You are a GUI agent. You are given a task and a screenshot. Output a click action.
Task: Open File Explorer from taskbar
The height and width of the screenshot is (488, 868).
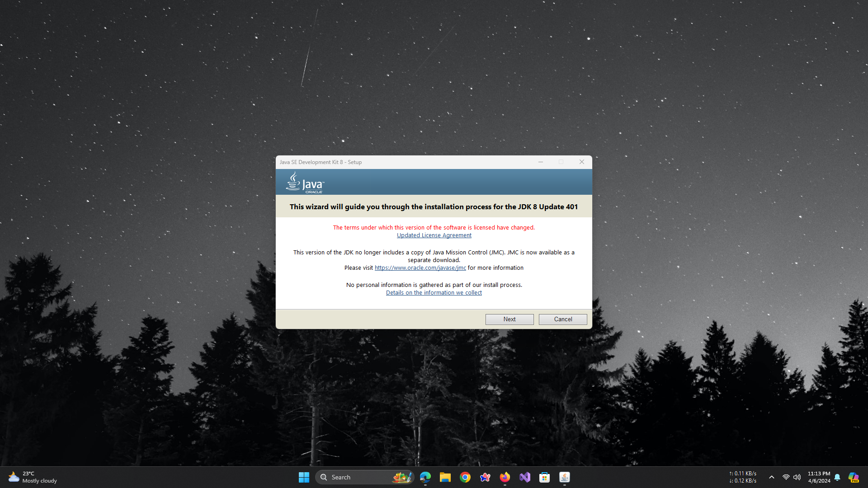click(x=445, y=477)
